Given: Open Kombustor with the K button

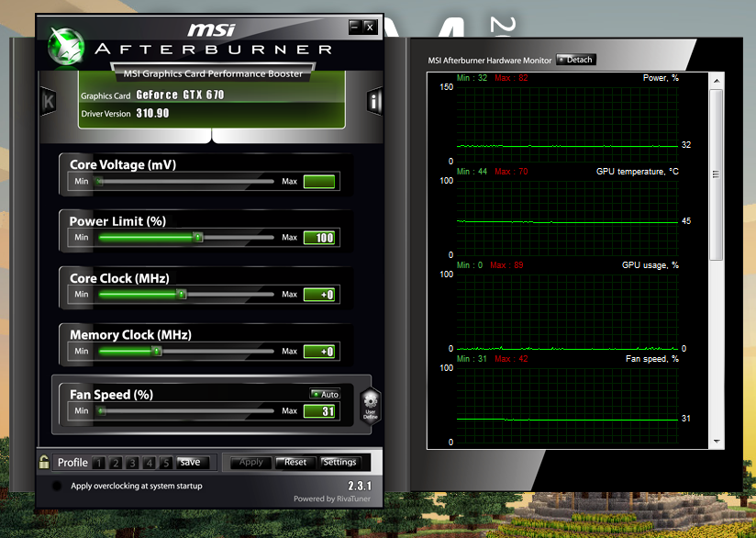Looking at the screenshot, I should pos(49,101).
